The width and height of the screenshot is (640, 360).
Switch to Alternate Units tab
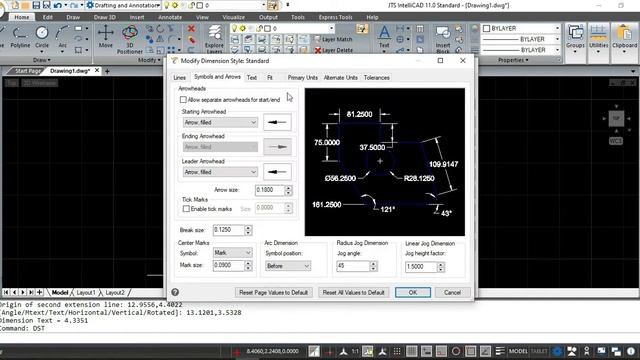point(340,78)
